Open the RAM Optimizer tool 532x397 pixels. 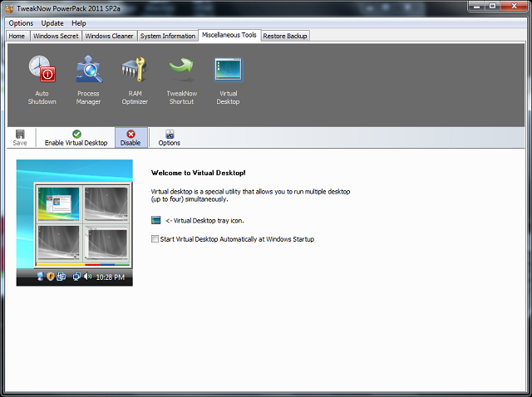click(x=135, y=81)
